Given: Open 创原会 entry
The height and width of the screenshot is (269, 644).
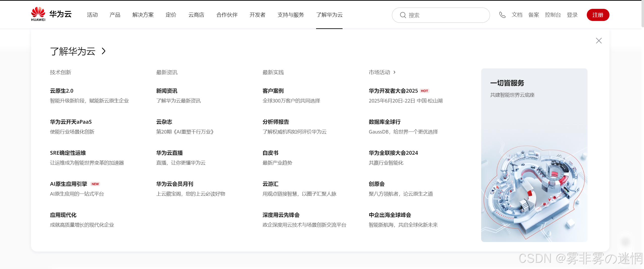Looking at the screenshot, I should click(377, 184).
